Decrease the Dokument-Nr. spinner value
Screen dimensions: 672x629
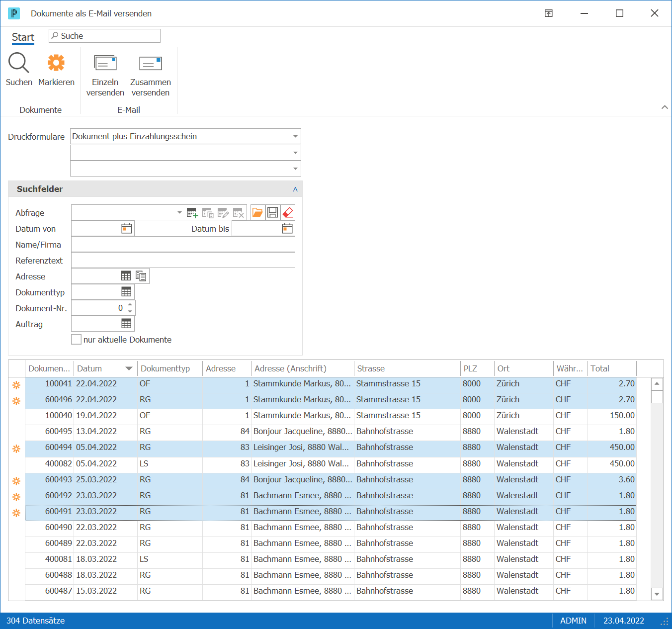130,311
